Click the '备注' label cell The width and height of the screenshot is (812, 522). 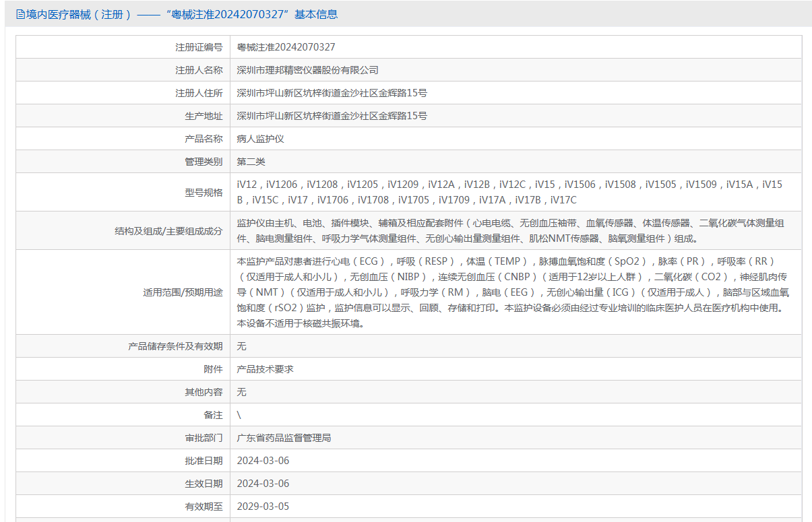pos(123,415)
